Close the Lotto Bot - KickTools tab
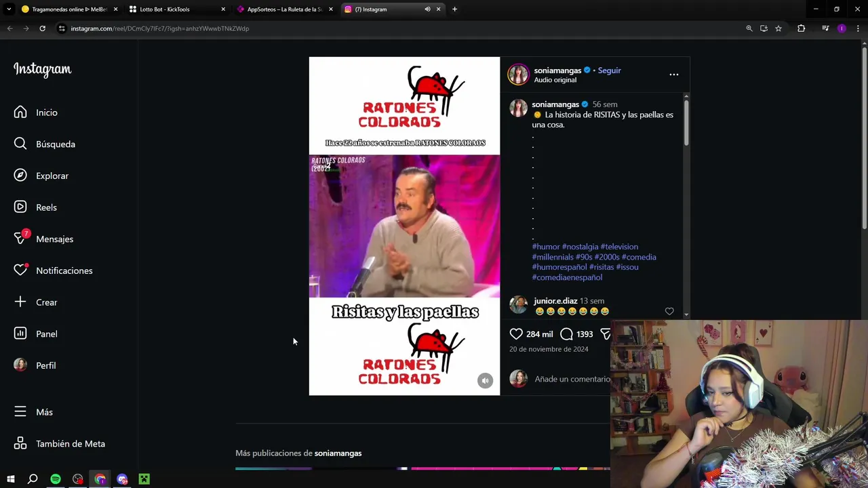Screen dimensions: 868x488 223,9
